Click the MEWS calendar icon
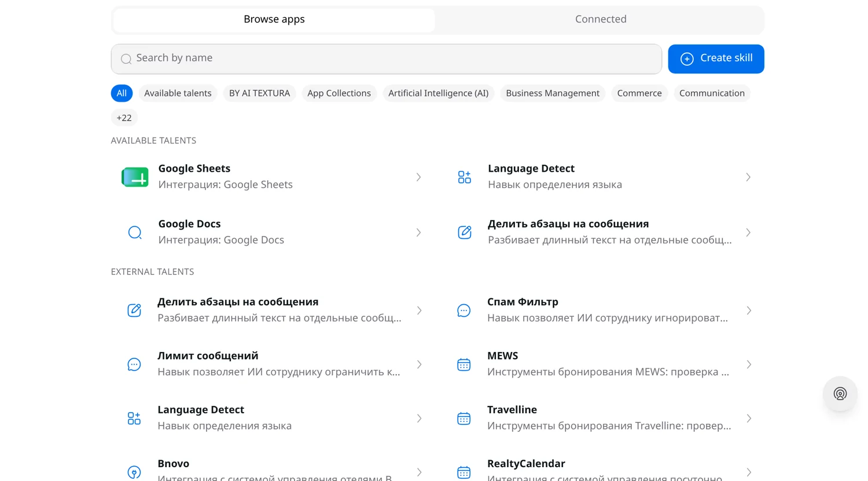The image size is (868, 481). 464,364
